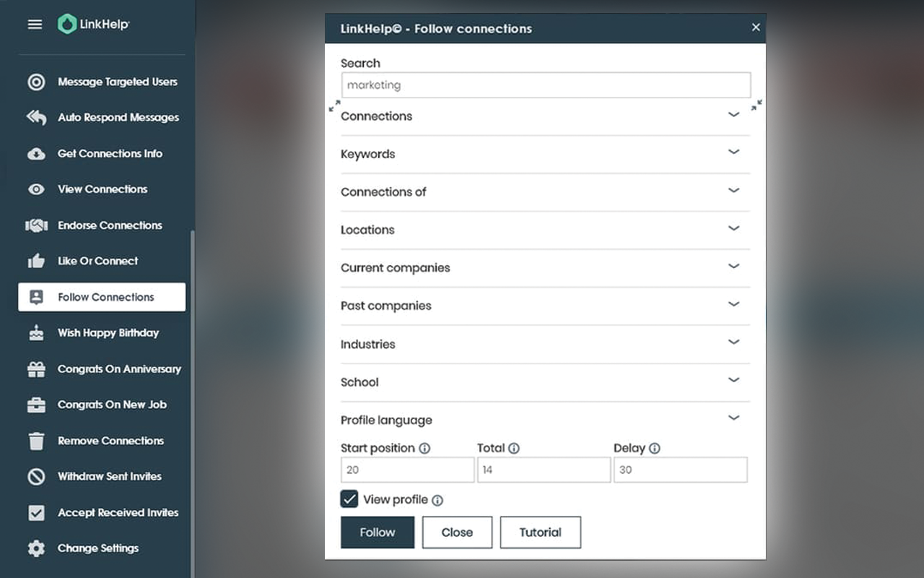Select Endorse Connections menu item
The image size is (924, 578).
click(102, 225)
